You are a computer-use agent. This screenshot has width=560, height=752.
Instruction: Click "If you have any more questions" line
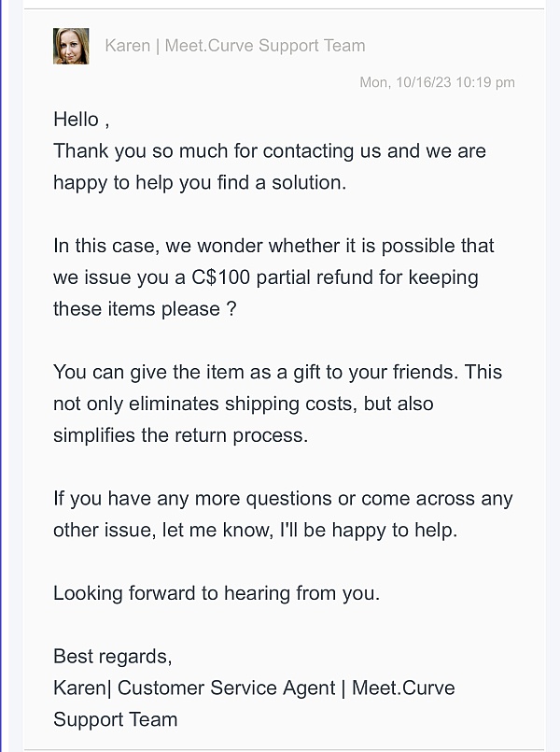pyautogui.click(x=283, y=499)
